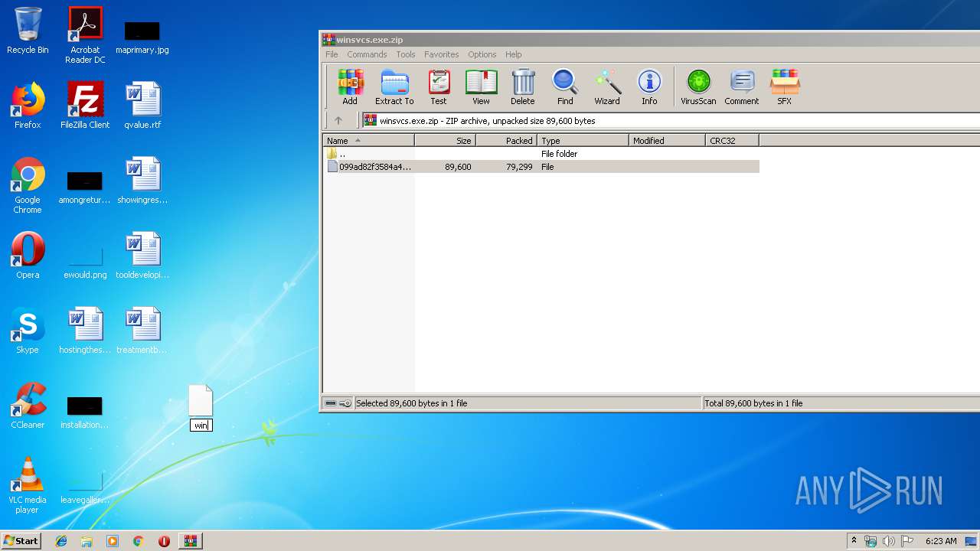
Task: Open the File menu
Action: [332, 54]
